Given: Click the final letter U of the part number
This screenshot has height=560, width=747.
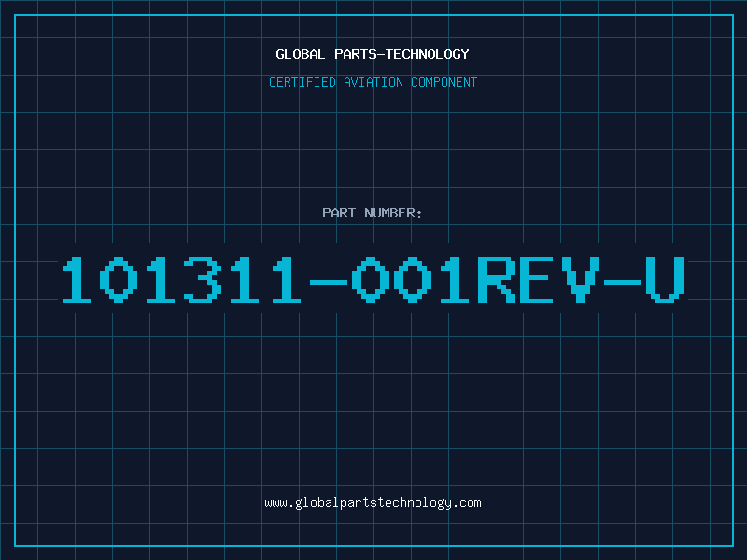Looking at the screenshot, I should [665, 279].
